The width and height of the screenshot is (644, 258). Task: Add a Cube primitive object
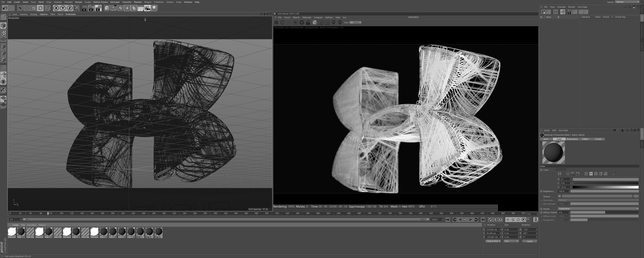point(107,8)
